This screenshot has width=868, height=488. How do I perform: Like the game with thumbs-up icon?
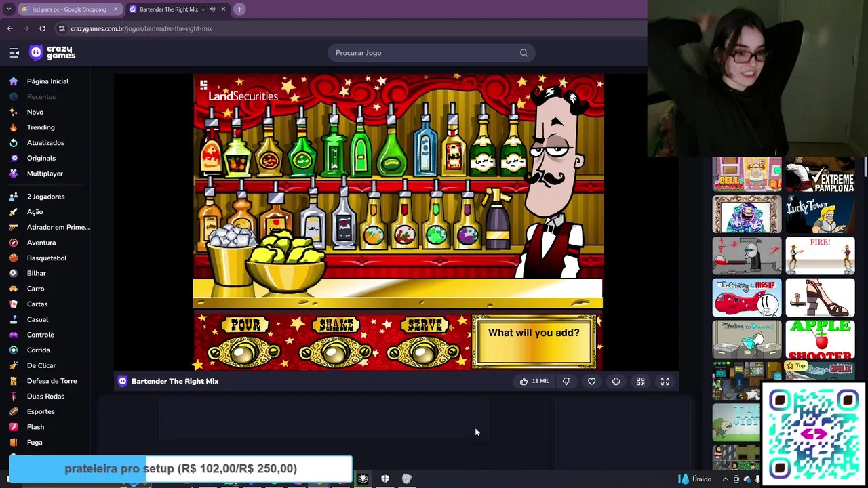[x=524, y=382]
